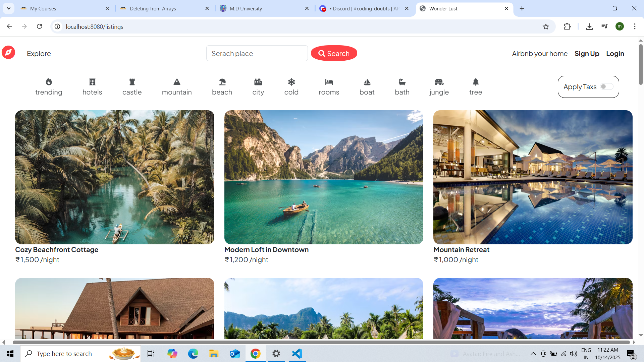Open the Explore link
The image size is (644, 362).
point(39,54)
